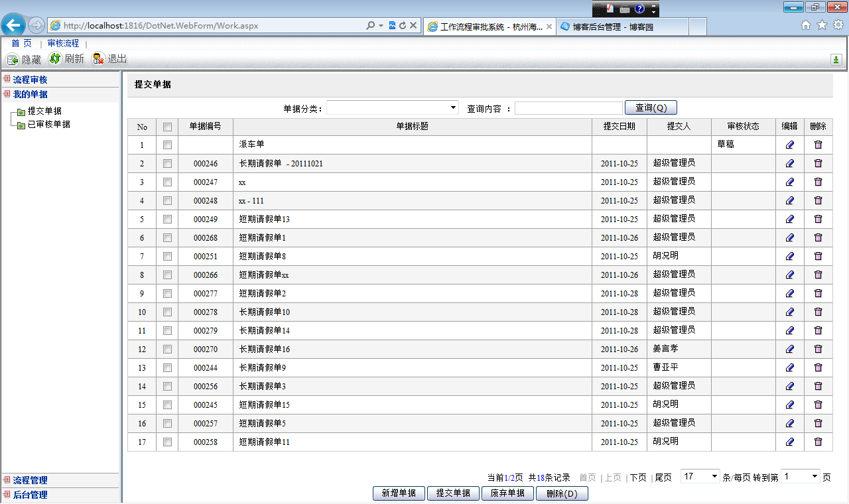Click the 新增单据 button
The height and width of the screenshot is (504, 849).
(399, 493)
